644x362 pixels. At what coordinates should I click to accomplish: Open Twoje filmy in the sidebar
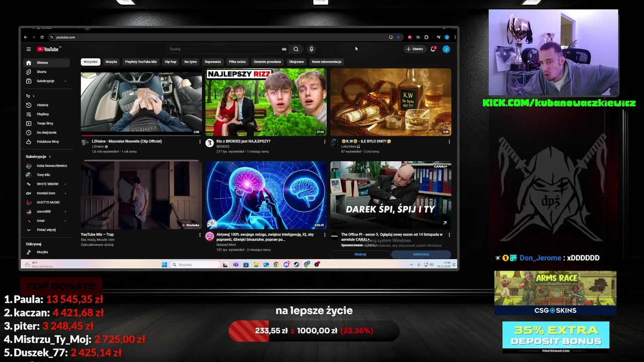coord(47,123)
